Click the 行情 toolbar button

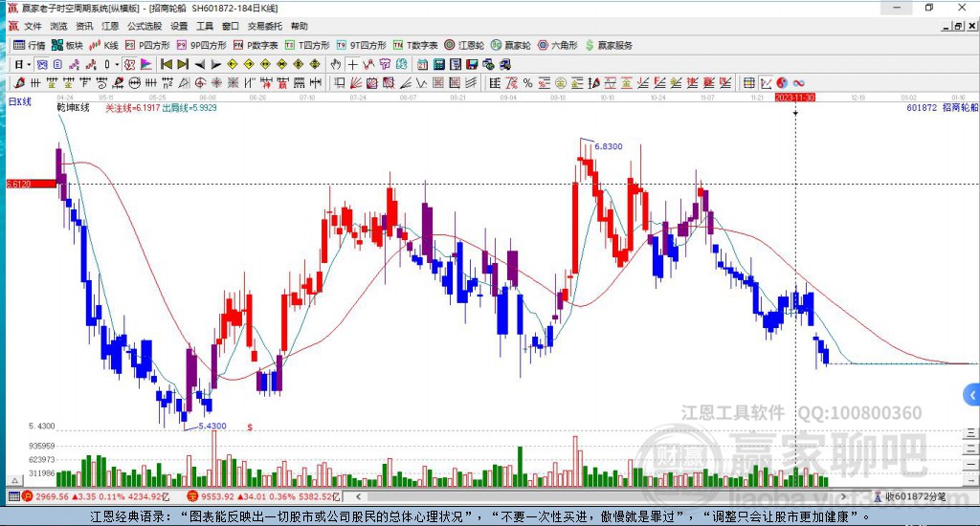pos(30,45)
